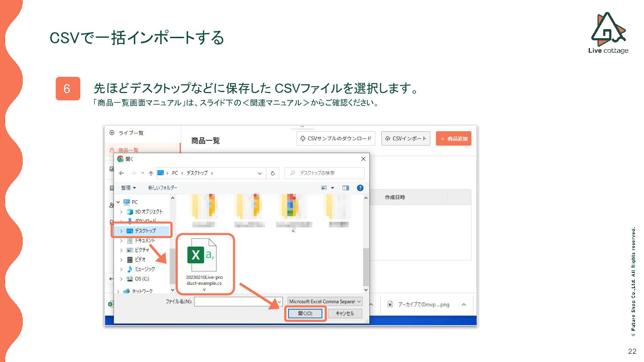Expand the OS (C:) tree node
The width and height of the screenshot is (644, 362).
pyautogui.click(x=121, y=279)
